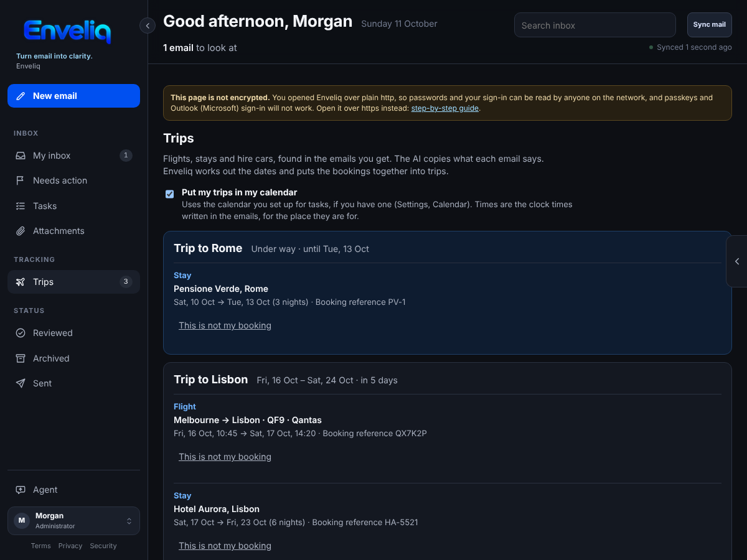Click This is not my booking for Pensione Verde
Viewport: 747px width, 560px height.
(x=225, y=325)
